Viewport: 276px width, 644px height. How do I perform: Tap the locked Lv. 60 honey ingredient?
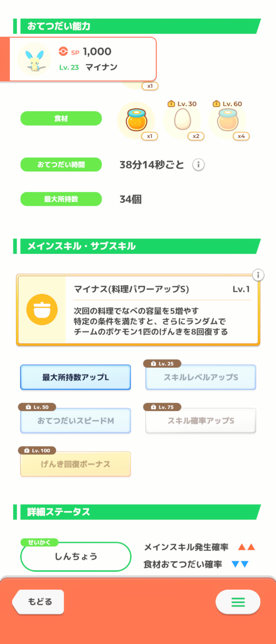[x=228, y=119]
